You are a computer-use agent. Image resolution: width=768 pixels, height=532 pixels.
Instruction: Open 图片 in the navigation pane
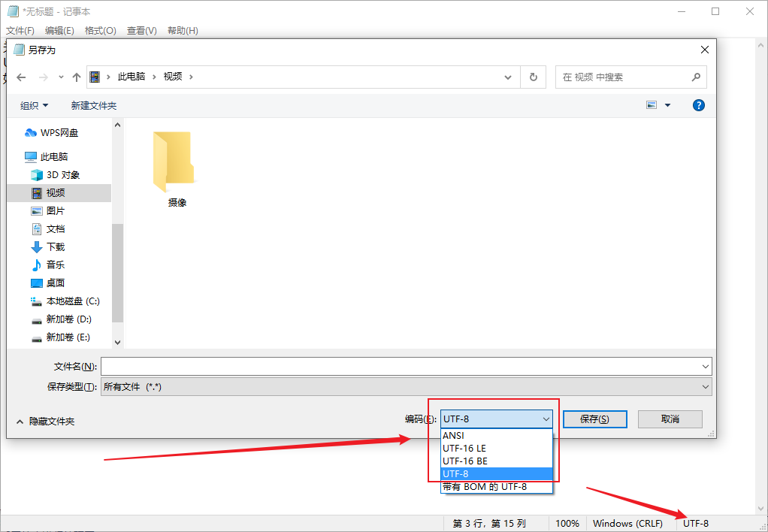click(x=48, y=210)
